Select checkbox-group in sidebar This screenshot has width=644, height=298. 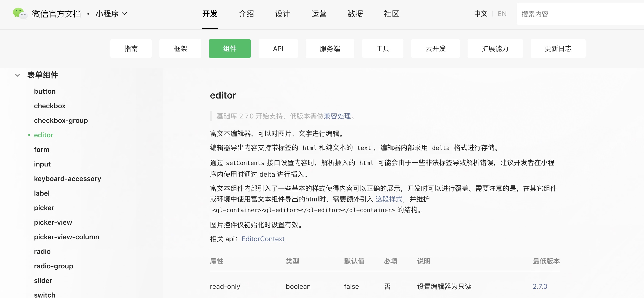point(61,120)
